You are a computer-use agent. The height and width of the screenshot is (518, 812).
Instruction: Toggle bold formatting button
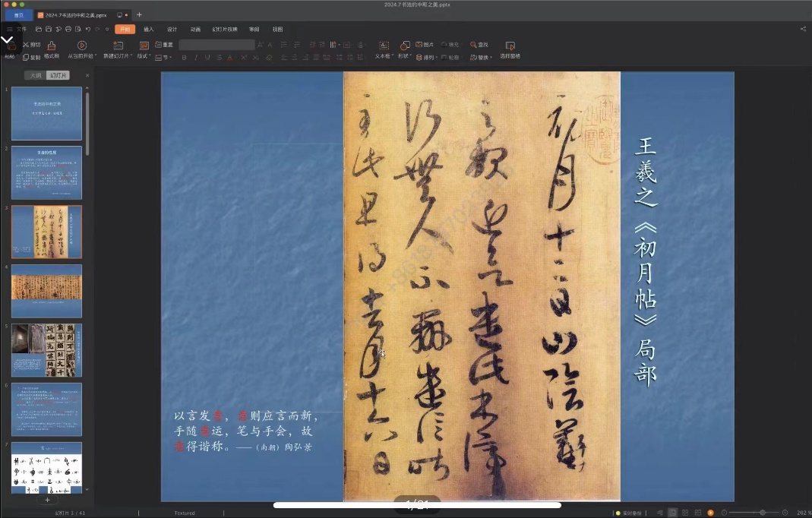click(185, 57)
